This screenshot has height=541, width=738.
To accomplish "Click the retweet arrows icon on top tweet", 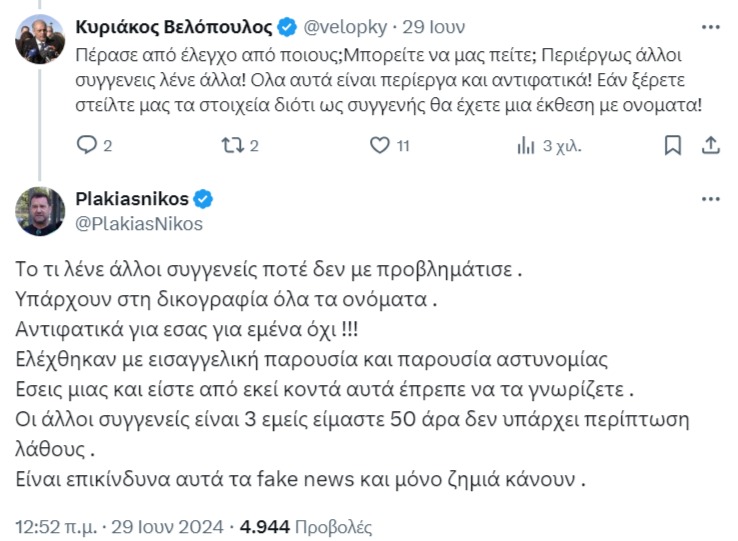I will click(233, 145).
